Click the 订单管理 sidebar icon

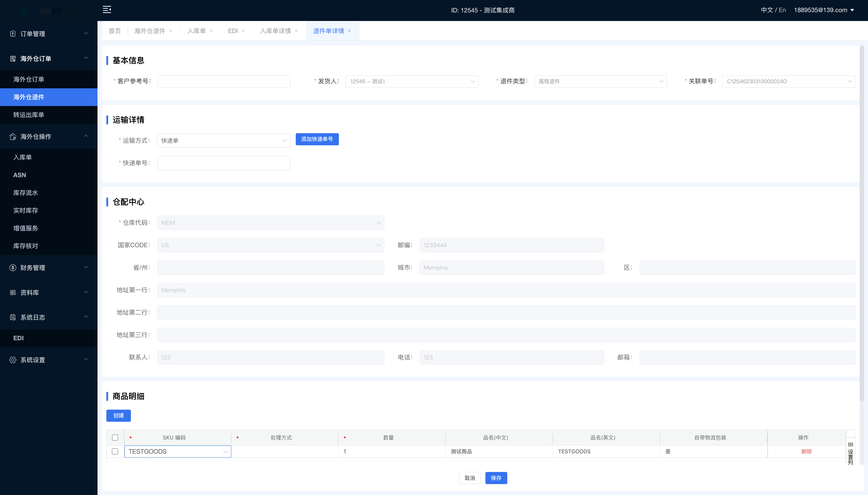coord(13,34)
